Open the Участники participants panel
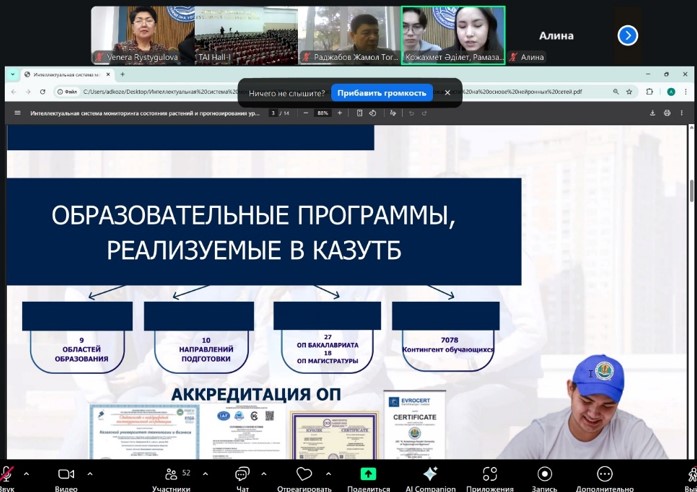Screen dimensions: 697x492 [171, 474]
